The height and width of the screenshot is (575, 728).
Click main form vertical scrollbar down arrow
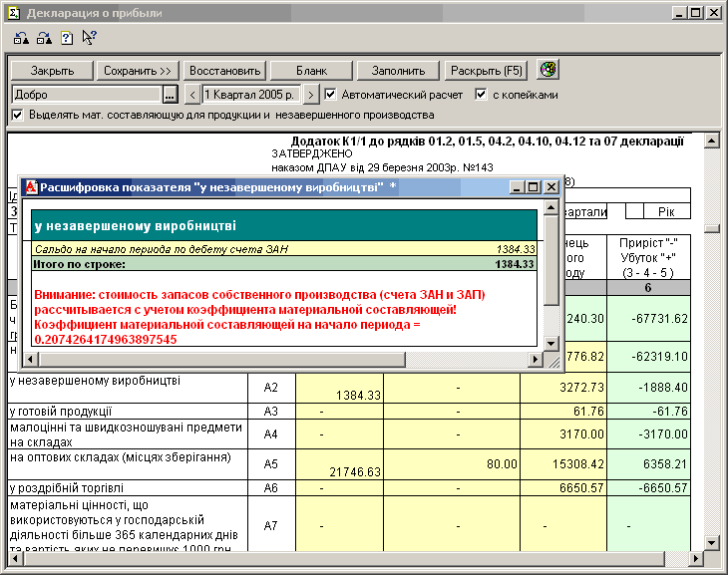711,542
